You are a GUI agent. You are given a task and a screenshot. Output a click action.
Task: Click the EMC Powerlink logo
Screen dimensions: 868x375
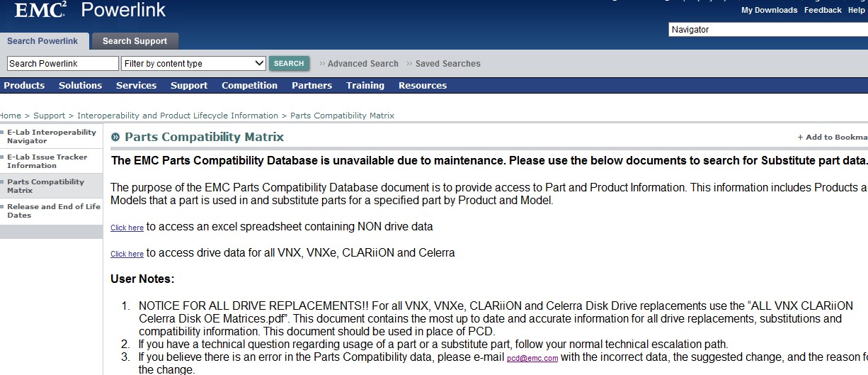90,10
